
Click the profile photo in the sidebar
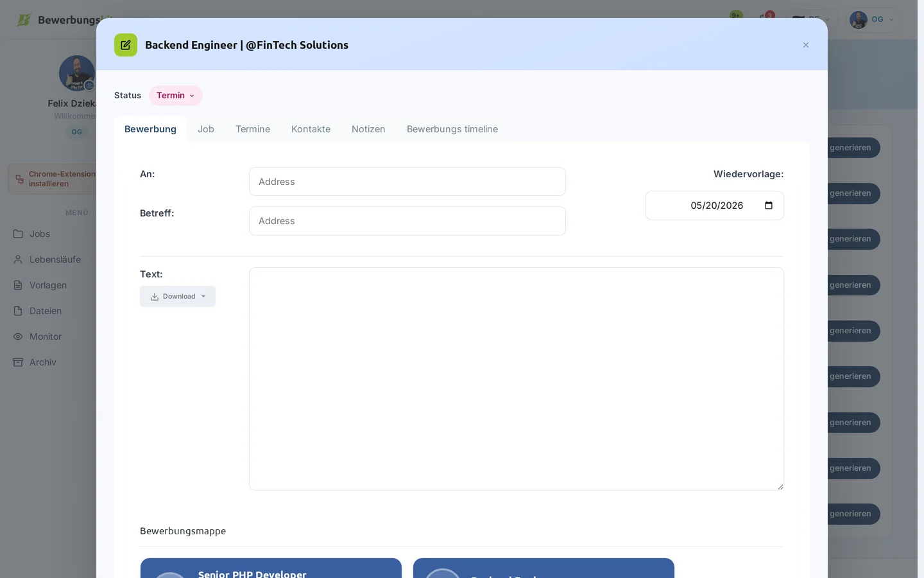(x=77, y=73)
